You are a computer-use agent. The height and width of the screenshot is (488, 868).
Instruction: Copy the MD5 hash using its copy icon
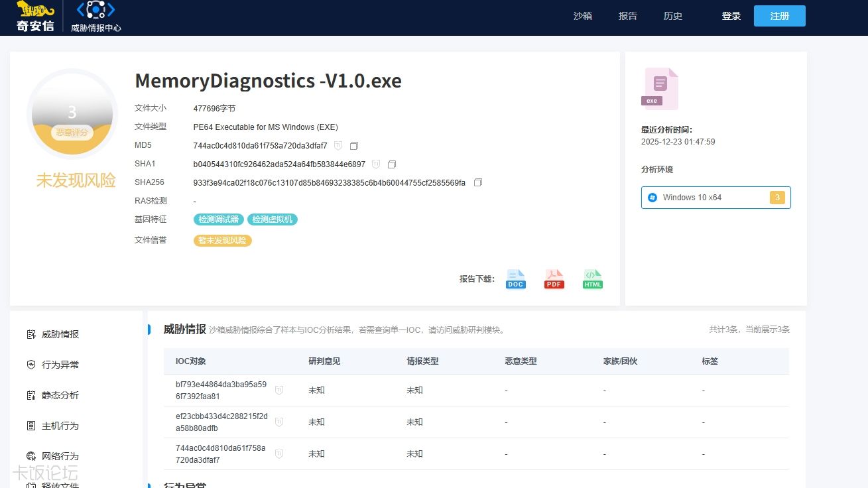[353, 145]
